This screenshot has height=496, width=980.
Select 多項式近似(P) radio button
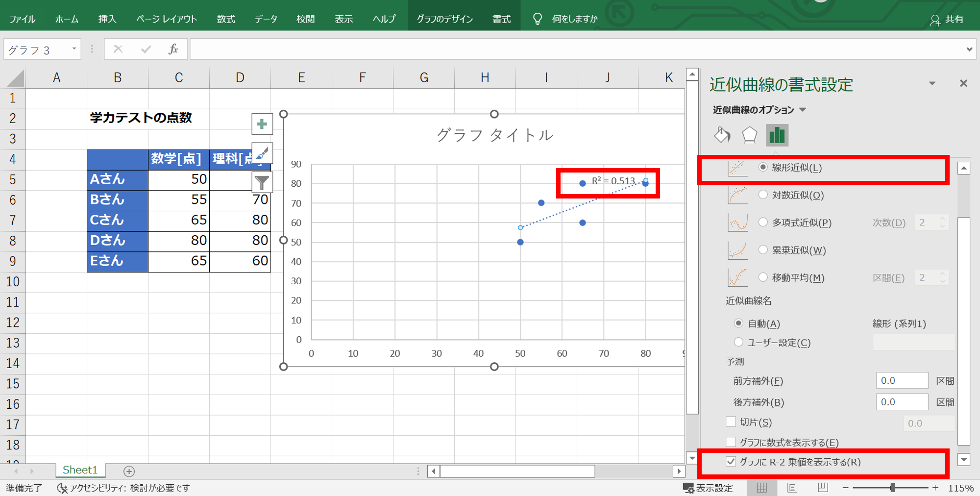tap(763, 222)
